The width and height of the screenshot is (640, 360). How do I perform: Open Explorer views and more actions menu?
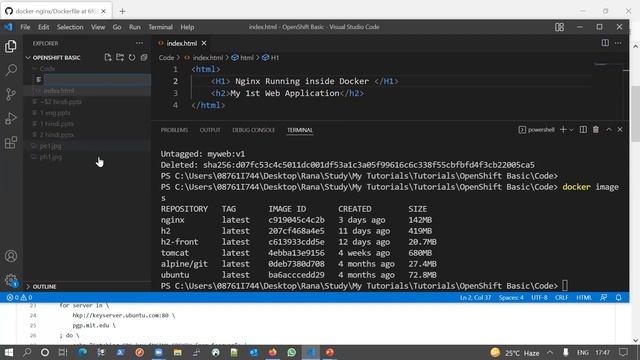click(140, 43)
